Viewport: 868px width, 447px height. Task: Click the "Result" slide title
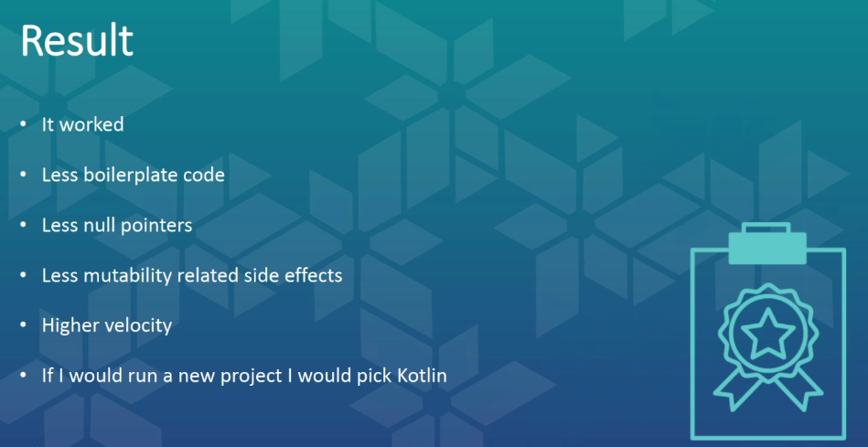[77, 41]
